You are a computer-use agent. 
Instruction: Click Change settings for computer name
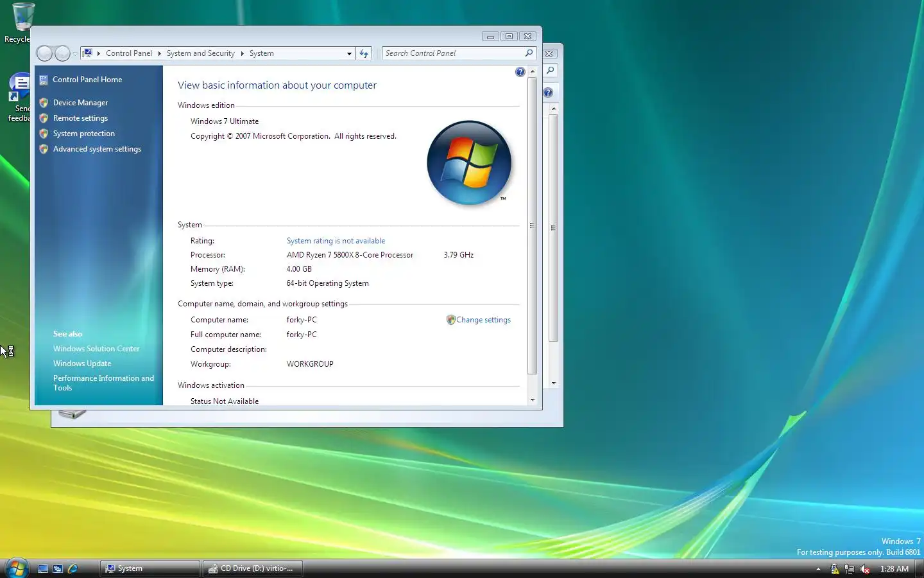tap(483, 320)
